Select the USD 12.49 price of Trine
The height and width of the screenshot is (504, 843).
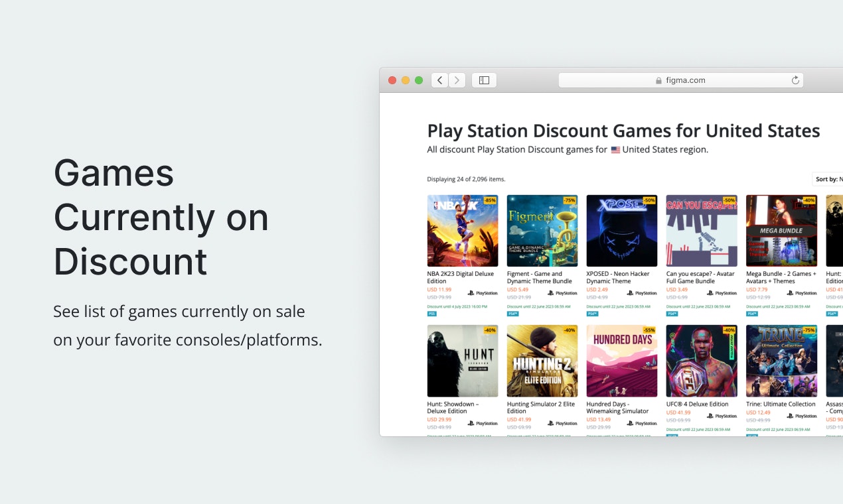[x=758, y=412]
